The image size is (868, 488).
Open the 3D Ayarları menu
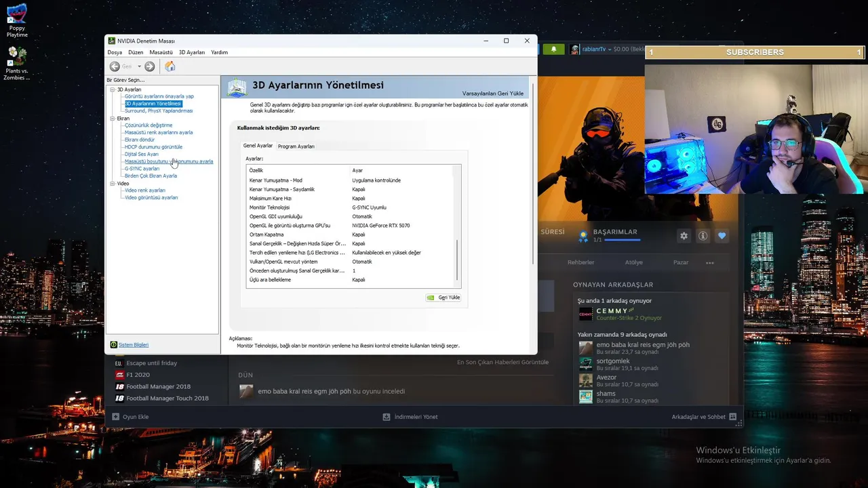pyautogui.click(x=192, y=52)
